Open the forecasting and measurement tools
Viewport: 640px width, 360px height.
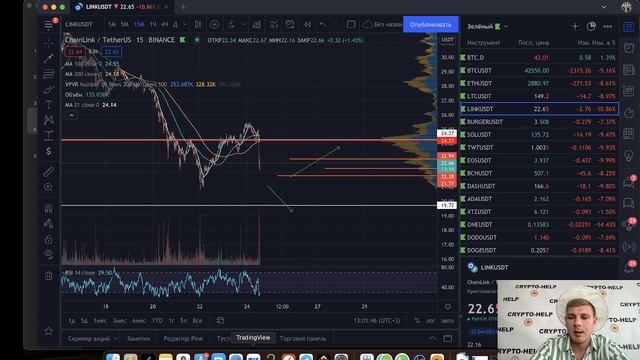click(49, 136)
